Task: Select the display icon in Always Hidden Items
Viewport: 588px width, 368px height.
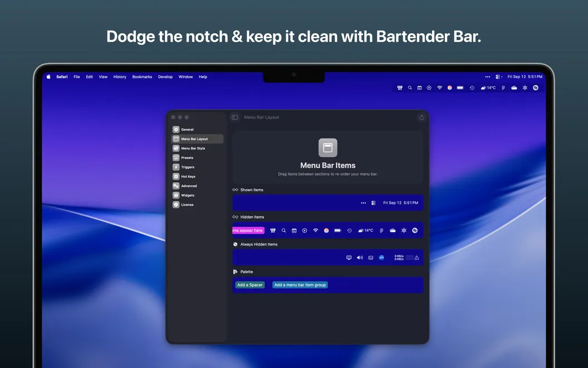Action: click(x=349, y=258)
